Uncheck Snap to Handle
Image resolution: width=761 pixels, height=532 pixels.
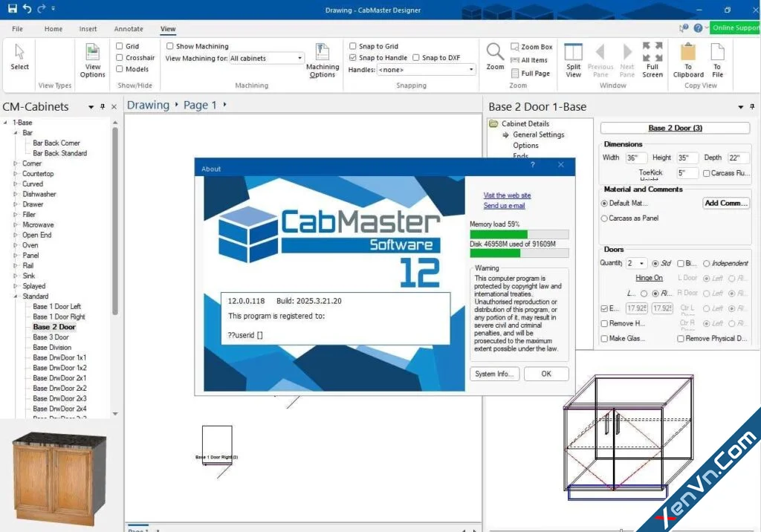(353, 57)
